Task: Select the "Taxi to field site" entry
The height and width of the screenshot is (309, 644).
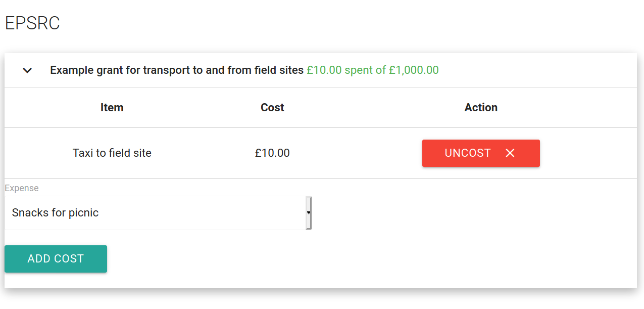Action: pyautogui.click(x=112, y=153)
